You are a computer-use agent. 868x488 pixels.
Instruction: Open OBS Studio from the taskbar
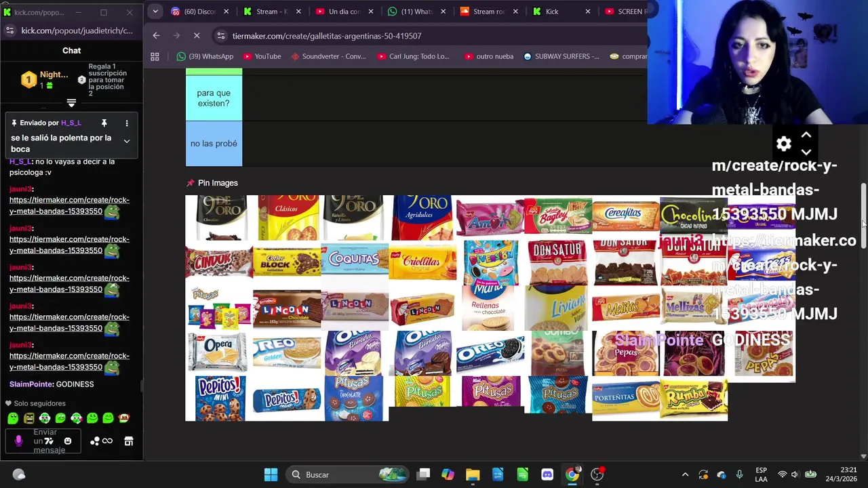pyautogui.click(x=597, y=474)
